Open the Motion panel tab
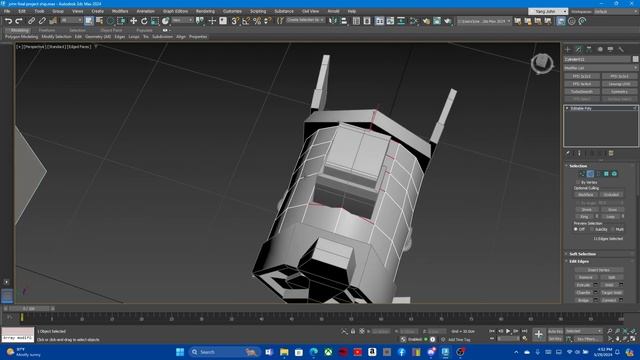 point(600,49)
